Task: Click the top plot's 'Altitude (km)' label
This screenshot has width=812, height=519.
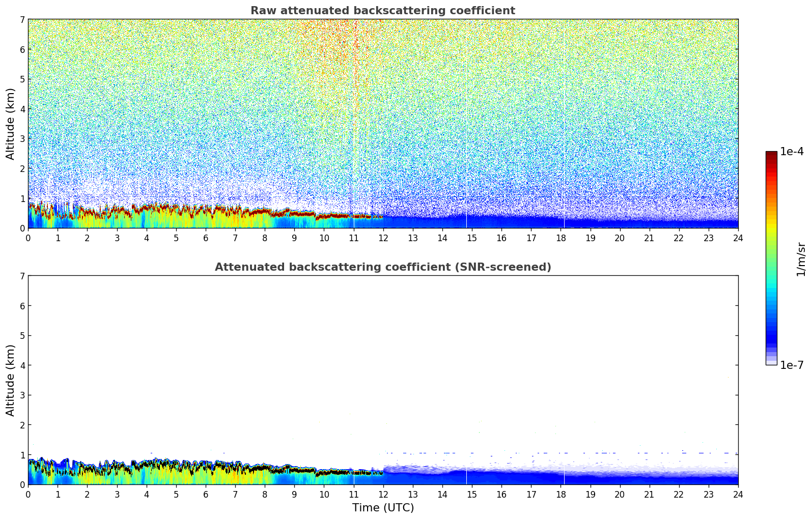Action: 11,124
